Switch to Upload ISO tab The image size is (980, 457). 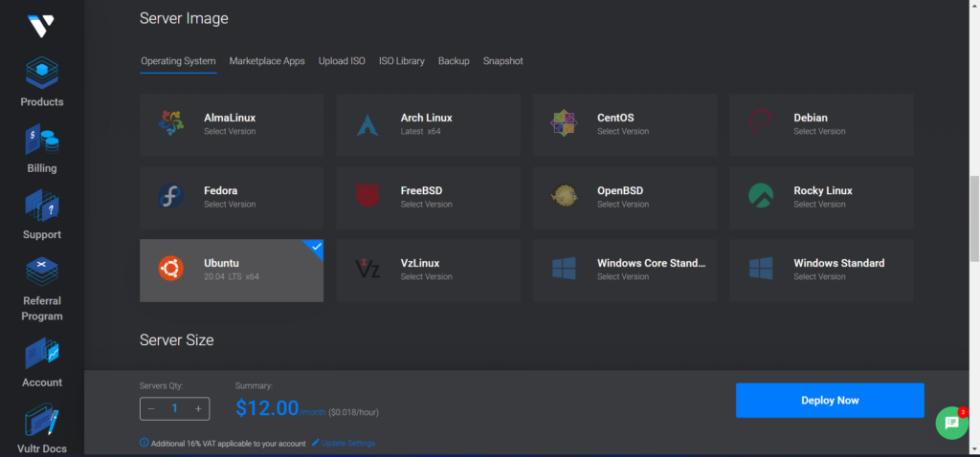(x=342, y=61)
